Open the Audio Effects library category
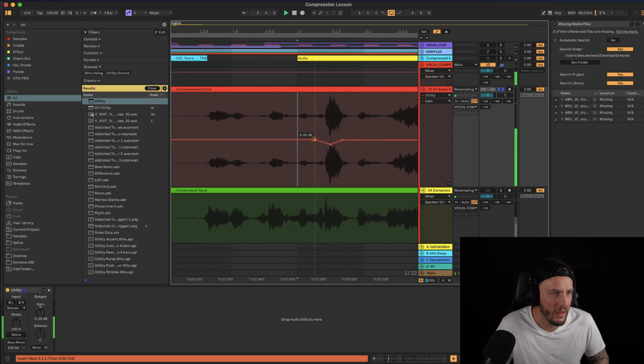The height and width of the screenshot is (364, 644). pyautogui.click(x=24, y=124)
